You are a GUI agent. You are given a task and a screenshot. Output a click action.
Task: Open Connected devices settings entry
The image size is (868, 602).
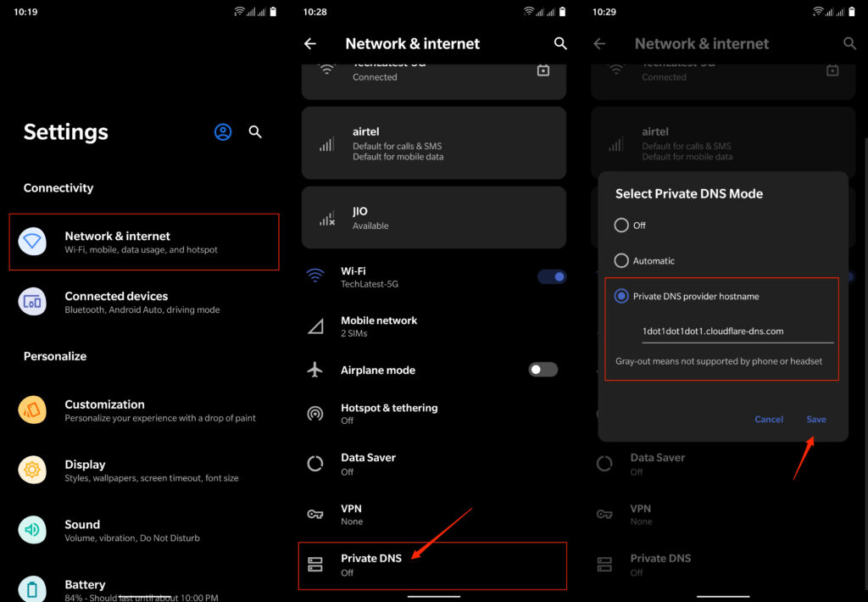tap(144, 302)
